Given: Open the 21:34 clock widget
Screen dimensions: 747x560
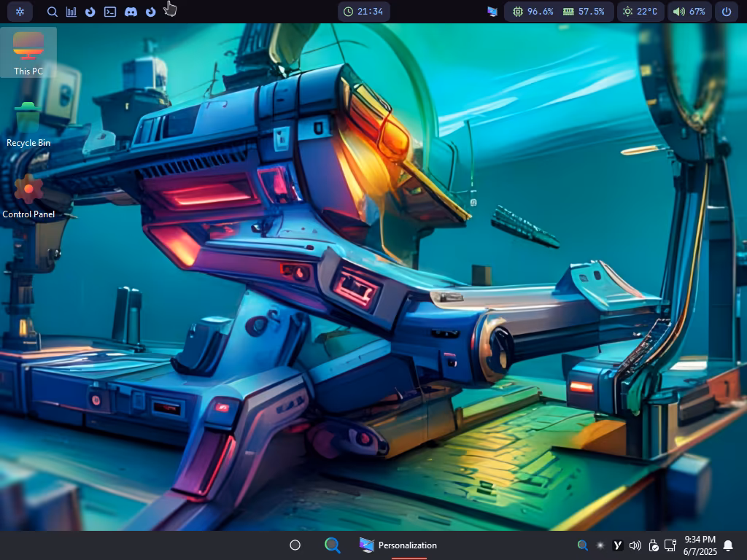Looking at the screenshot, I should pos(363,12).
